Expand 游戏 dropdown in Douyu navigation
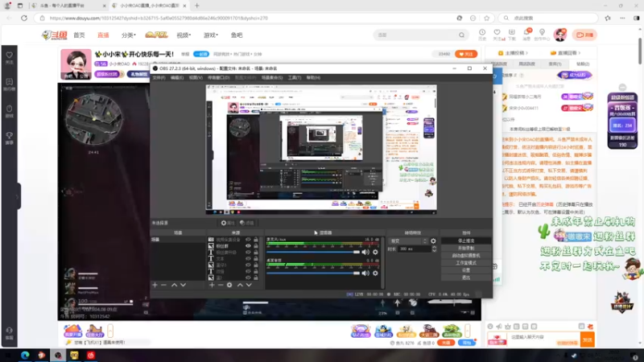Image resolution: width=644 pixels, height=362 pixels. coord(211,35)
